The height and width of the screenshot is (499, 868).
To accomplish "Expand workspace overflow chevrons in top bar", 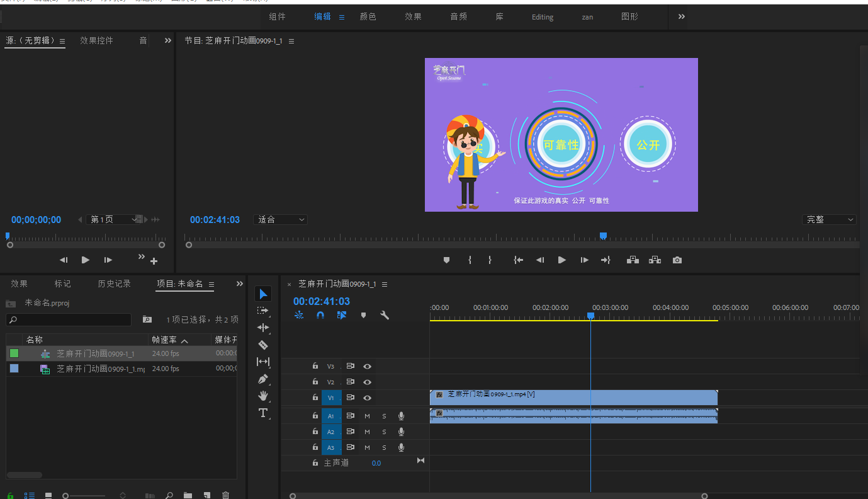I will [x=681, y=17].
